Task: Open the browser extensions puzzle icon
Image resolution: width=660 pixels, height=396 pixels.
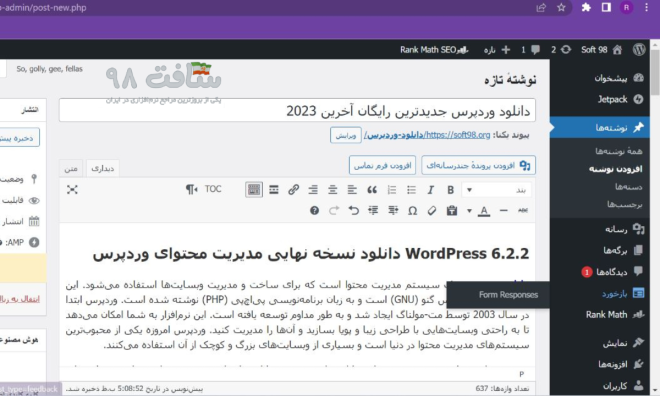Action: tap(586, 8)
